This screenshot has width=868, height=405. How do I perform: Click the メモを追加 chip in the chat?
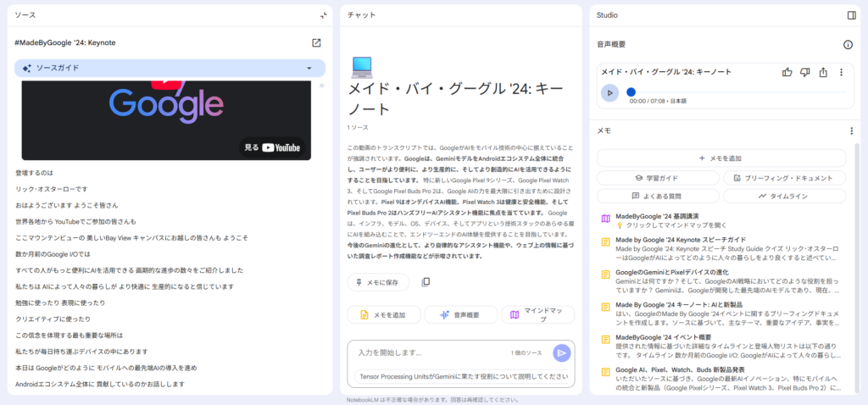tap(384, 315)
